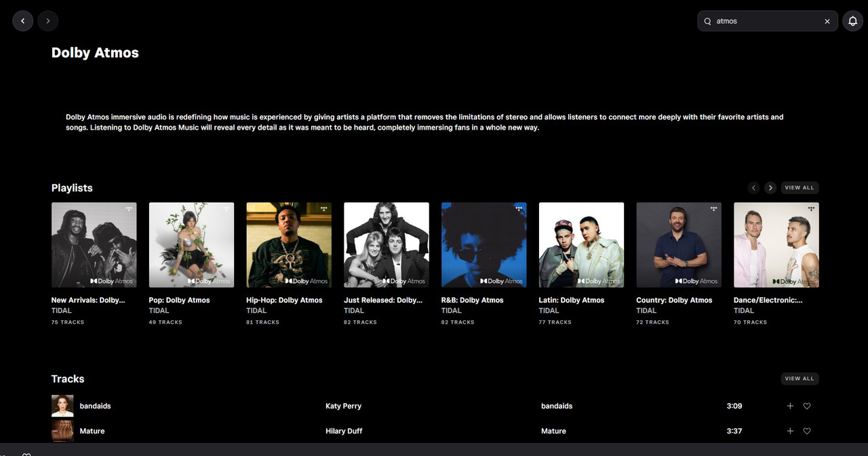Screen dimensions: 868x456
Task: Favorite the bandaids track with the heart
Action: pos(807,406)
